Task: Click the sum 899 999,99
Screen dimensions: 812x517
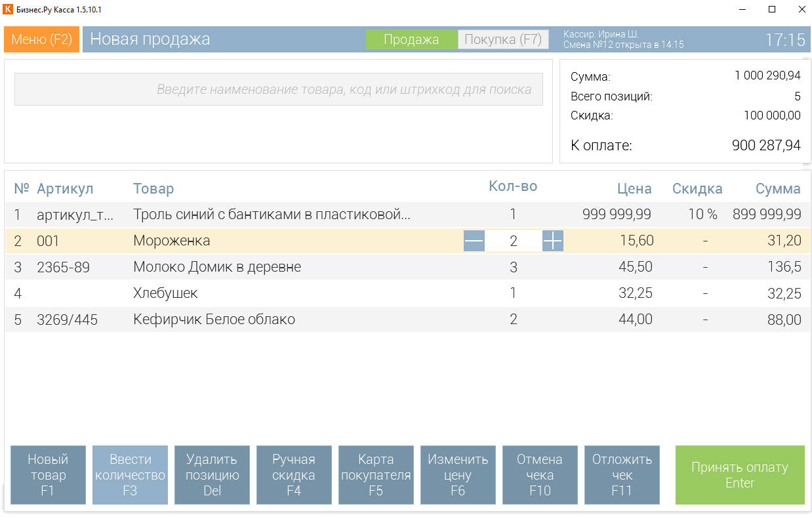Action: click(766, 215)
